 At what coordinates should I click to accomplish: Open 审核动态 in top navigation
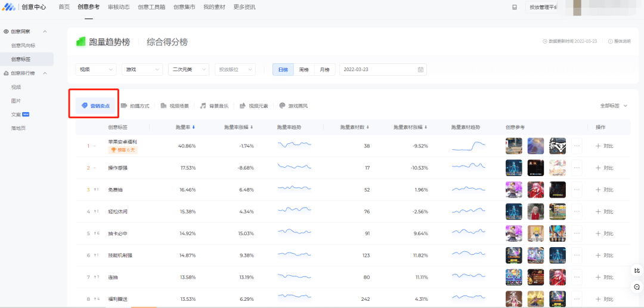[x=119, y=7]
